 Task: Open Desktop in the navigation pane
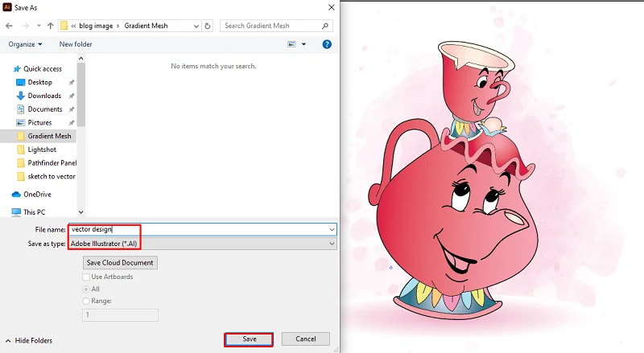tap(39, 82)
